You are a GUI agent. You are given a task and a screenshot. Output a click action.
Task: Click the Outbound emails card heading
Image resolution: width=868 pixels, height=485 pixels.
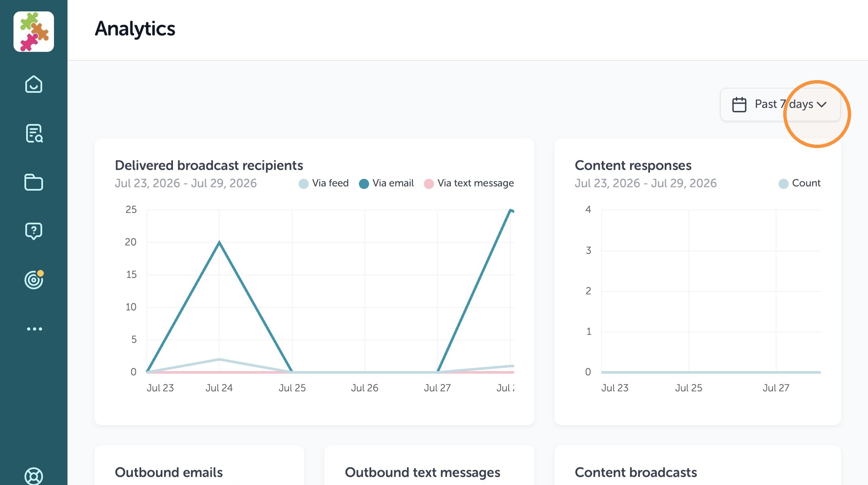tap(169, 472)
